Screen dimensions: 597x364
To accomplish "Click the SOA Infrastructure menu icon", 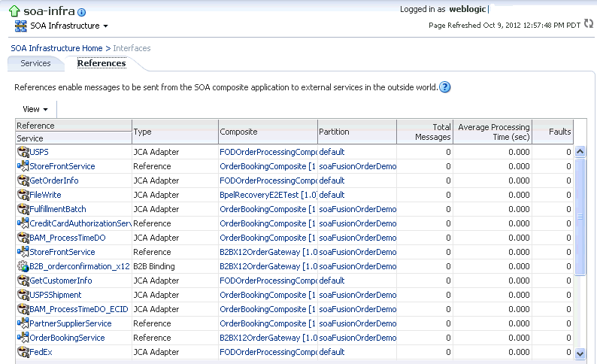I will 20,26.
